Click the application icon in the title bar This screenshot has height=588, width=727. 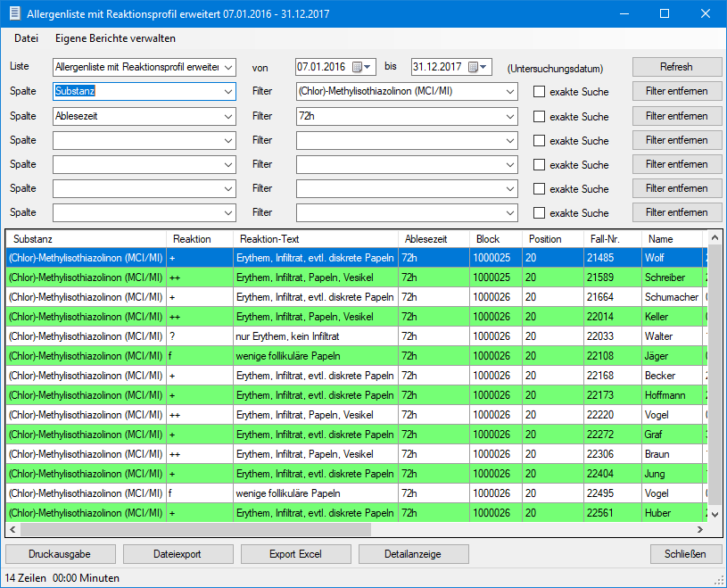[14, 13]
